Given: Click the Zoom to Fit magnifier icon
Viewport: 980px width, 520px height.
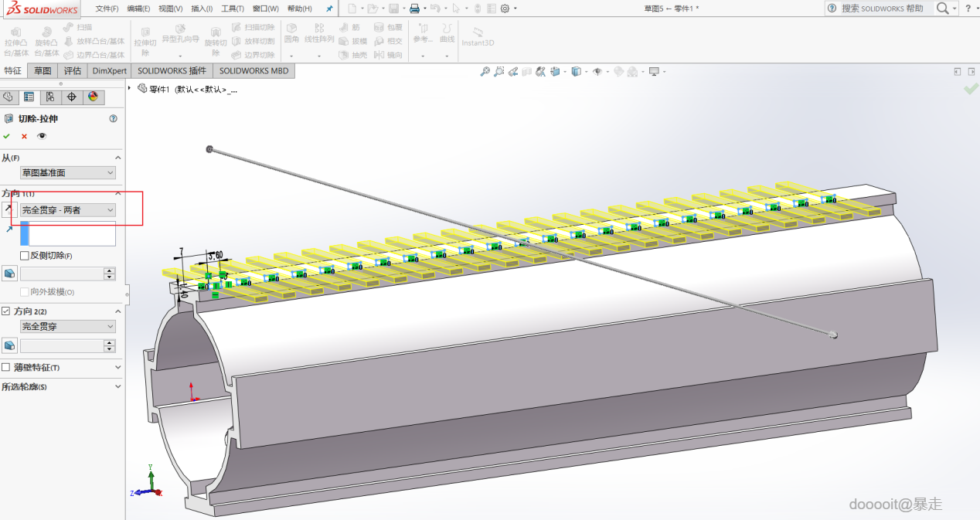Looking at the screenshot, I should click(485, 72).
